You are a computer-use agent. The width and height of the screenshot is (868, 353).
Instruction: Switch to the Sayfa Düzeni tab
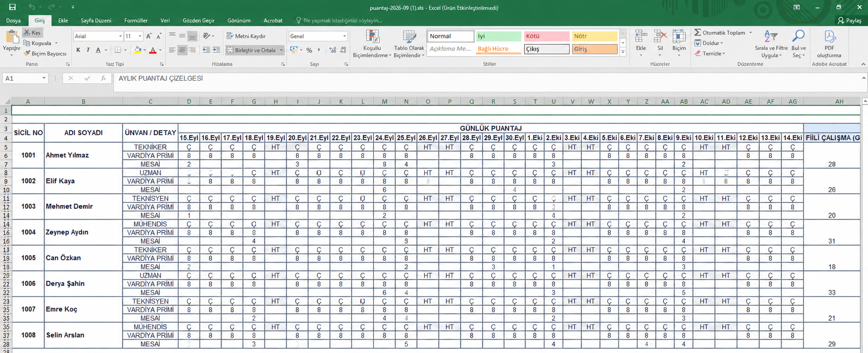[x=96, y=20]
